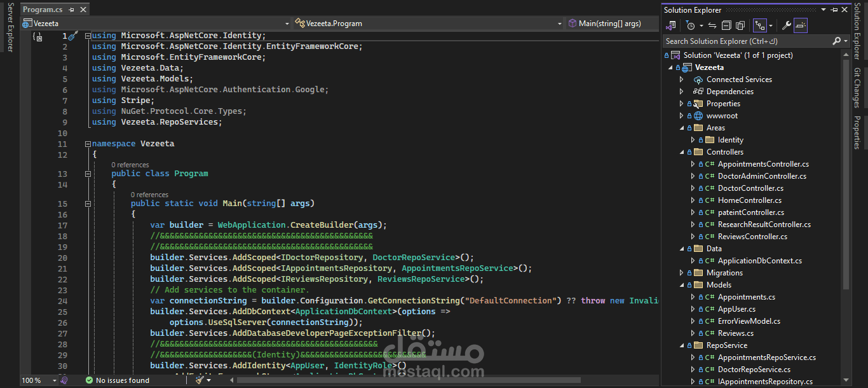Collapse the using directives block at line 1

tap(88, 36)
